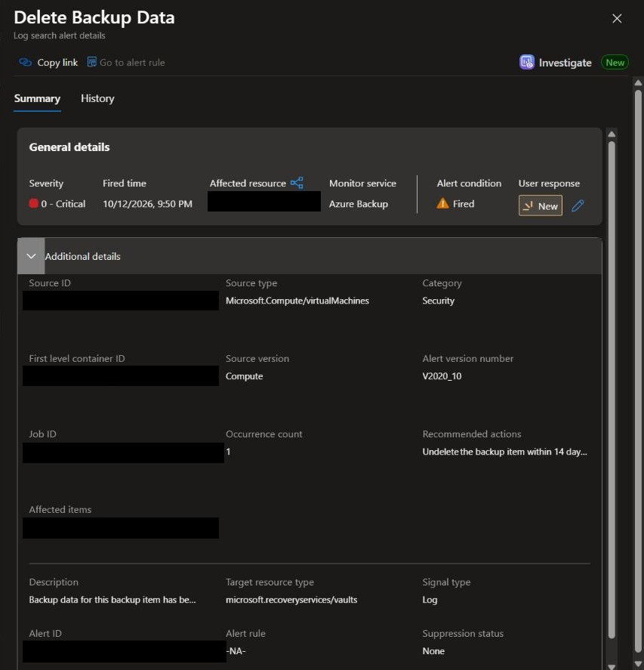Viewport: 644px width, 670px height.
Task: Edit user response with the pencil icon
Action: [x=578, y=205]
